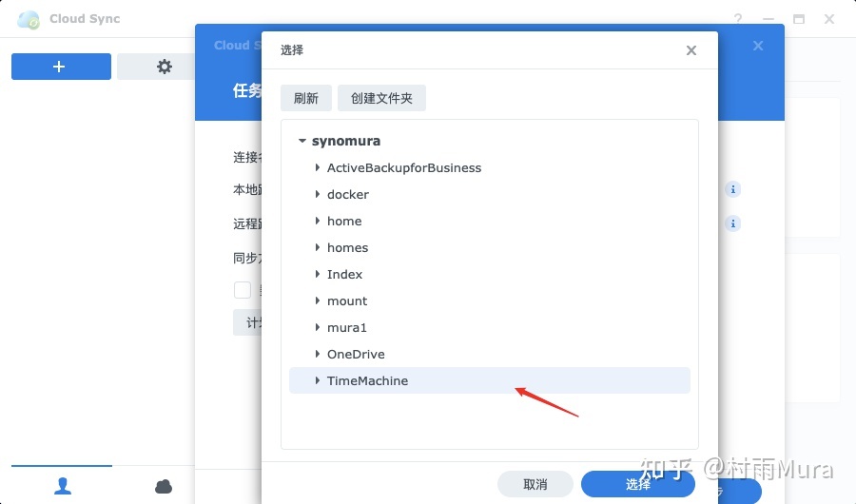Switch to the cloud tab in sidebar
The height and width of the screenshot is (504, 856).
[164, 486]
